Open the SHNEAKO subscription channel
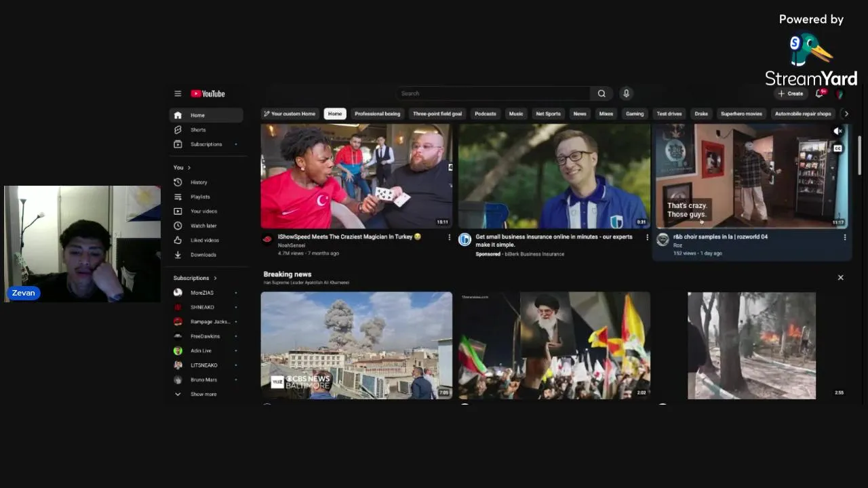 point(205,307)
